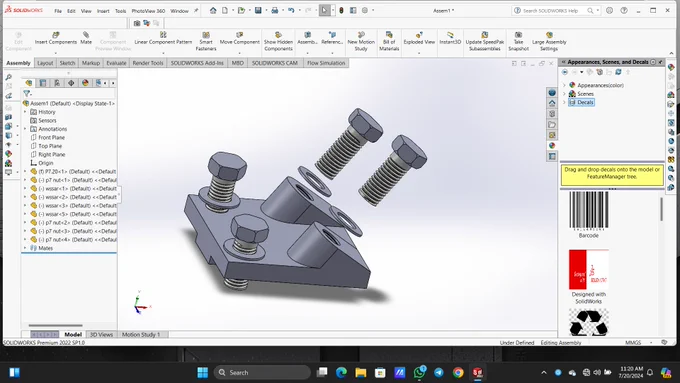Click the Save icon in the top toolbar

pos(258,10)
